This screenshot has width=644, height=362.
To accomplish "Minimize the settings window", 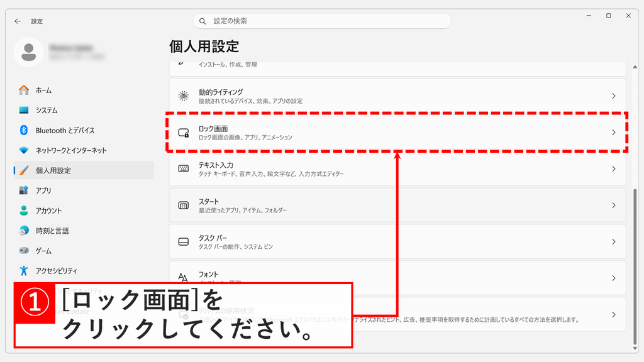I will click(x=589, y=16).
